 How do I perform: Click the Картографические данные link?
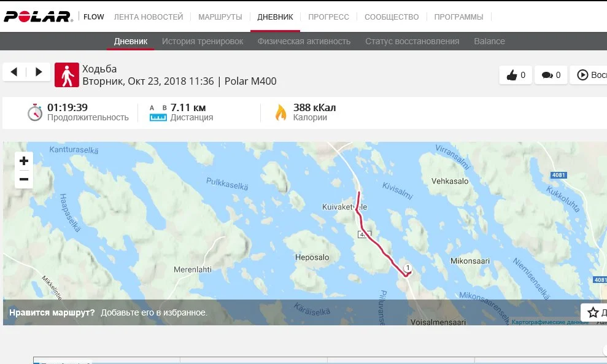tap(550, 322)
